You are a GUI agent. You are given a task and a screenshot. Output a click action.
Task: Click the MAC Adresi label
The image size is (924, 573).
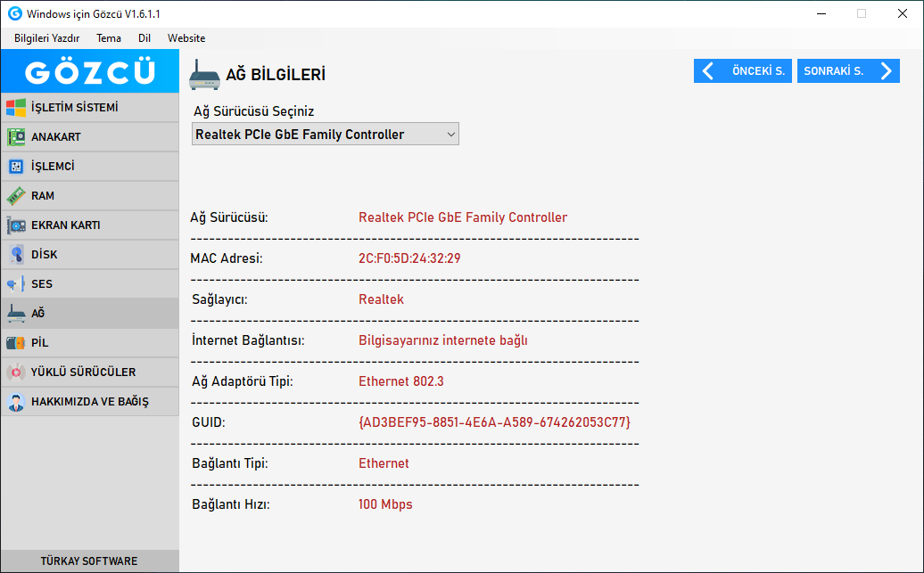point(227,258)
